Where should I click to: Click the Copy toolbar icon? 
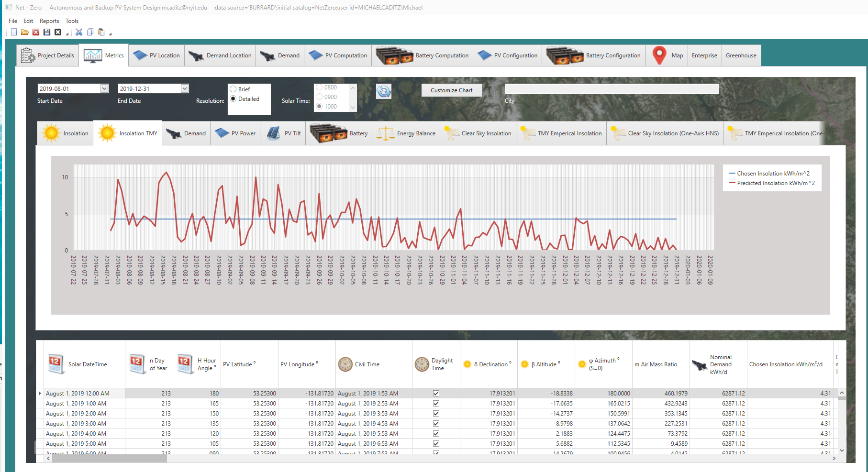click(x=90, y=32)
